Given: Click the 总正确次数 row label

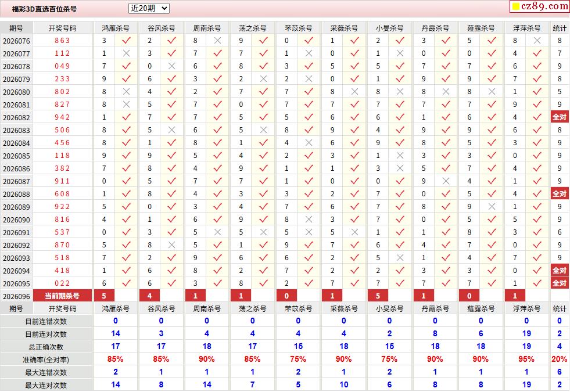Looking at the screenshot, I should pos(46,347).
